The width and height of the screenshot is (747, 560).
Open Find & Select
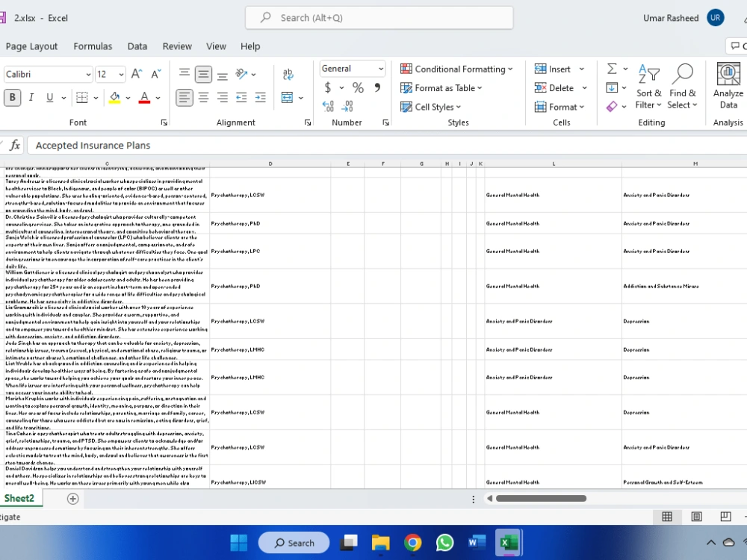click(x=682, y=86)
